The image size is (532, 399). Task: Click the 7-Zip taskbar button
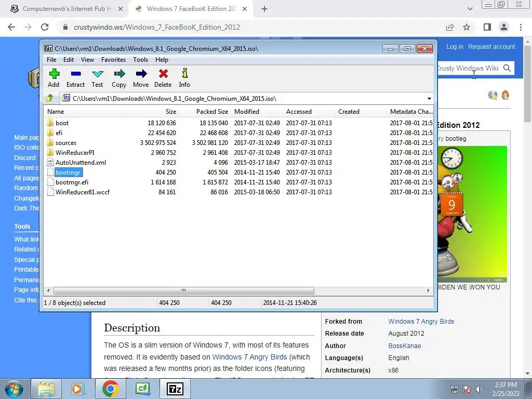click(175, 389)
